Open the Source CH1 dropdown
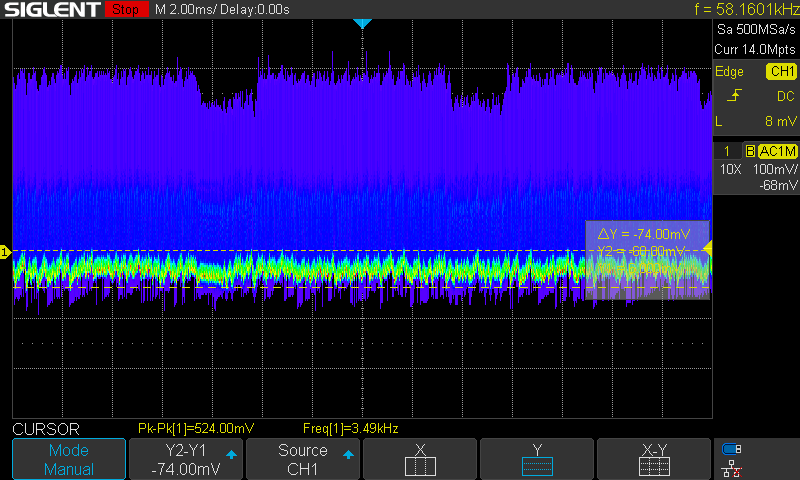Screen dimensions: 800x480 pos(303,460)
